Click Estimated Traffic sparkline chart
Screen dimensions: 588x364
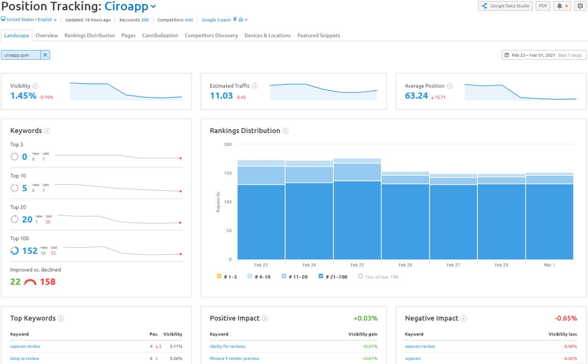(323, 91)
